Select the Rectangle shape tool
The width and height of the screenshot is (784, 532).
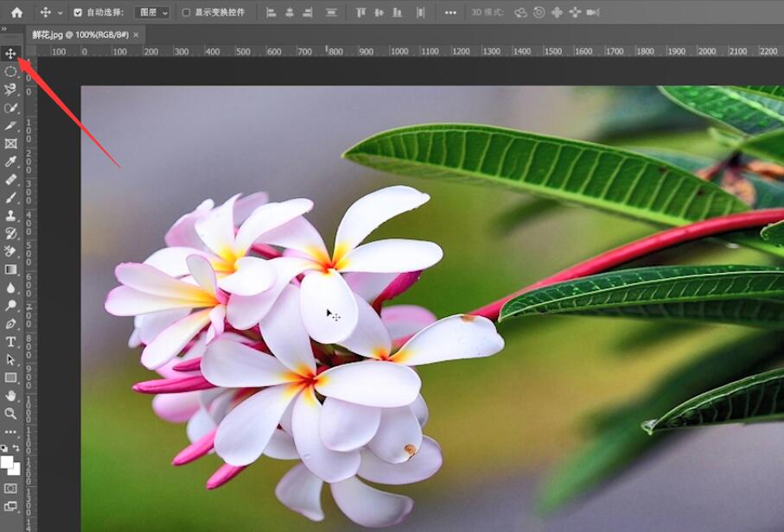10,377
